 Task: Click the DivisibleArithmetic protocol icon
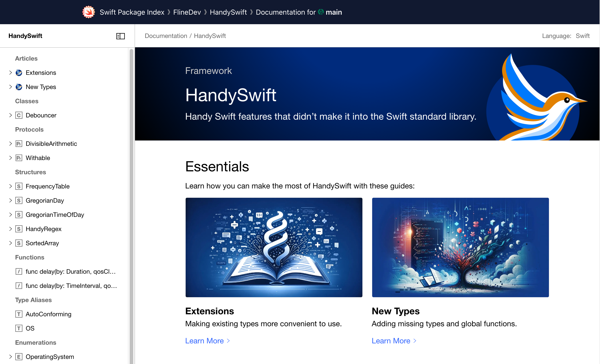[x=19, y=143]
